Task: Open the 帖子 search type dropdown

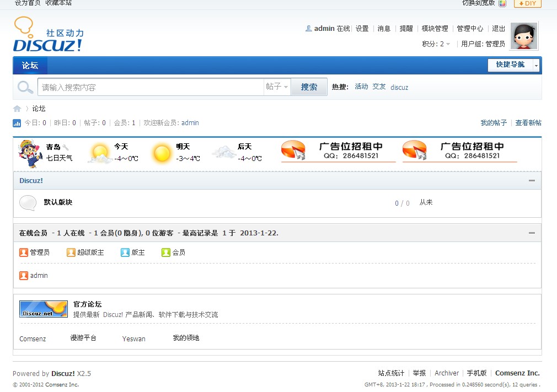Action: 277,87
